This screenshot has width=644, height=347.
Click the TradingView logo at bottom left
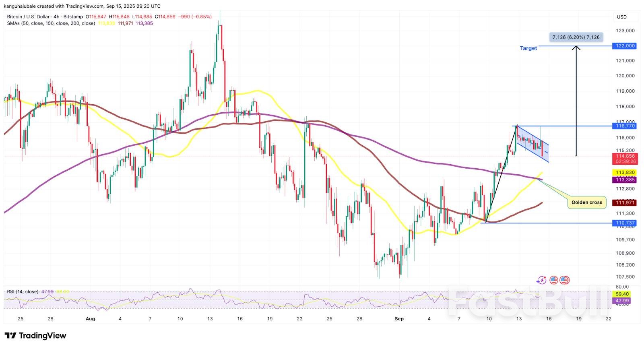35,336
